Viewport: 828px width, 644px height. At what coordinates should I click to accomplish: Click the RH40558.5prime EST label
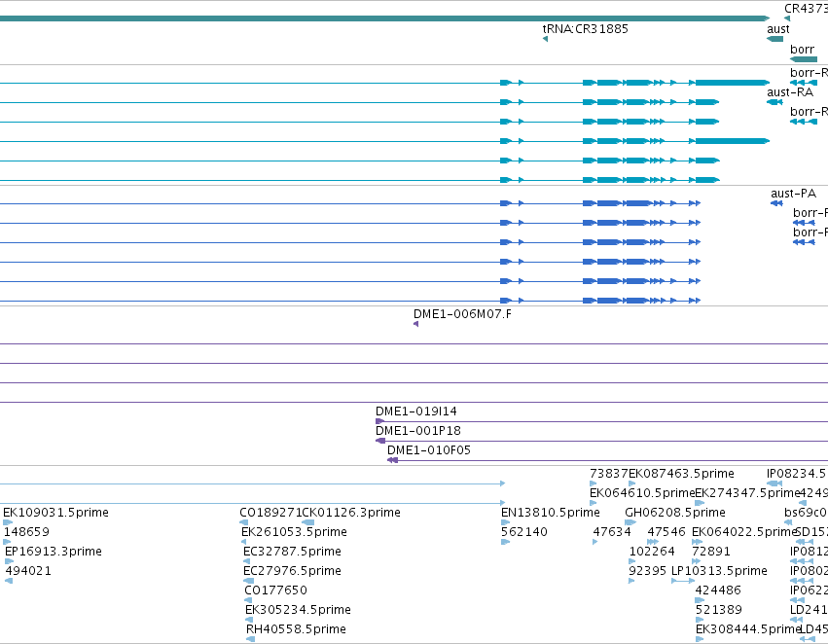point(296,629)
